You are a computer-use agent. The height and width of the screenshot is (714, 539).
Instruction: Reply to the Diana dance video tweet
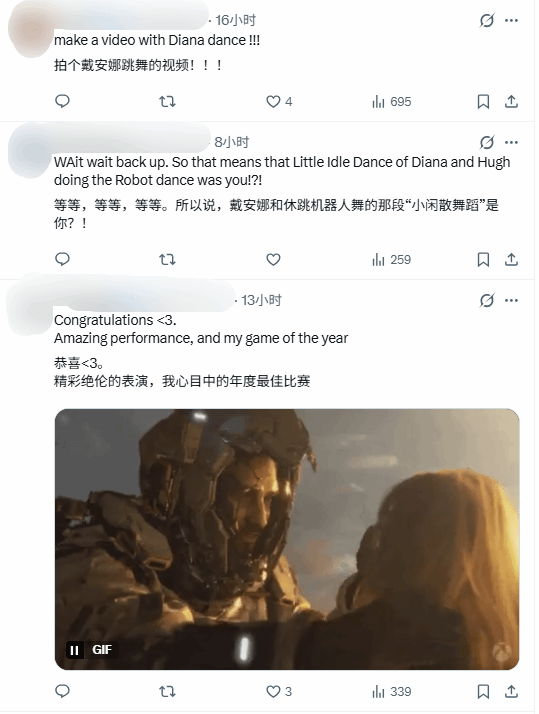(62, 101)
